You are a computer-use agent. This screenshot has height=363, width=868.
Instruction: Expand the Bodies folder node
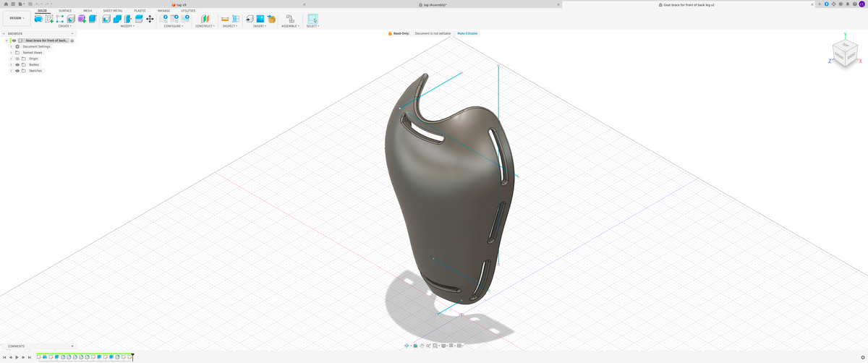(11, 64)
